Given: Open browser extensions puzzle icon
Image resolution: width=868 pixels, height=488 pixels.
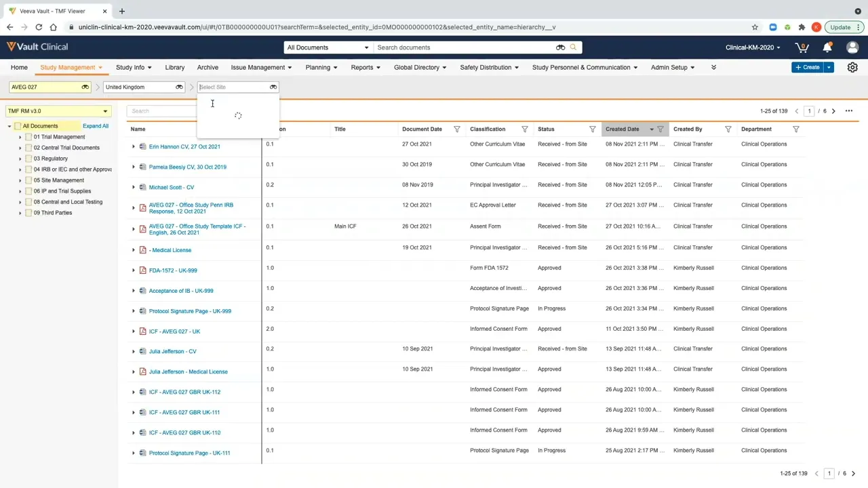Looking at the screenshot, I should pyautogui.click(x=802, y=27).
